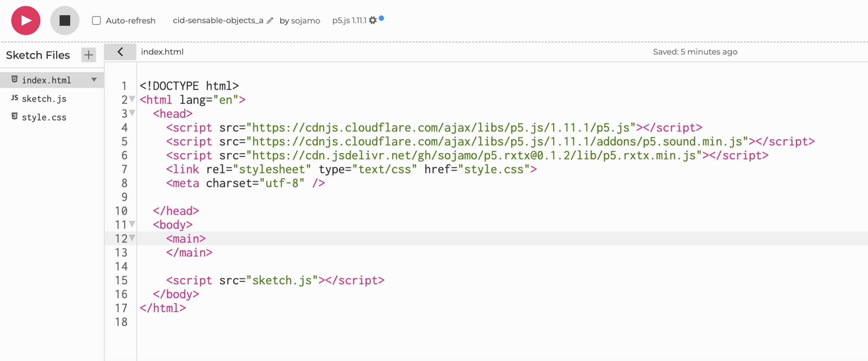Click the Saved: 5 minutes ago status

click(695, 52)
